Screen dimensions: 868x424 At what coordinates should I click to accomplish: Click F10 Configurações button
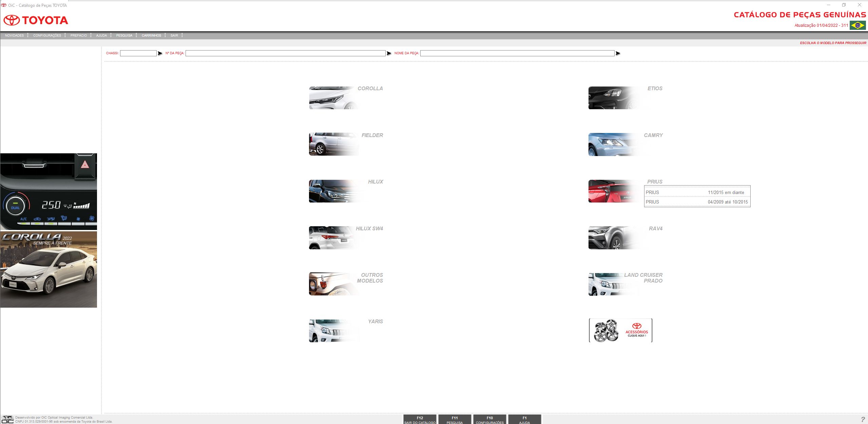coord(490,420)
